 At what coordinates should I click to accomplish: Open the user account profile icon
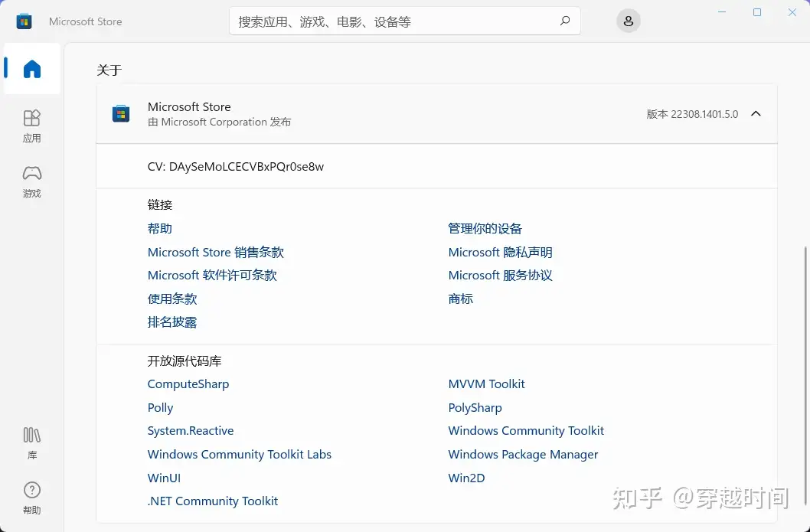point(628,21)
